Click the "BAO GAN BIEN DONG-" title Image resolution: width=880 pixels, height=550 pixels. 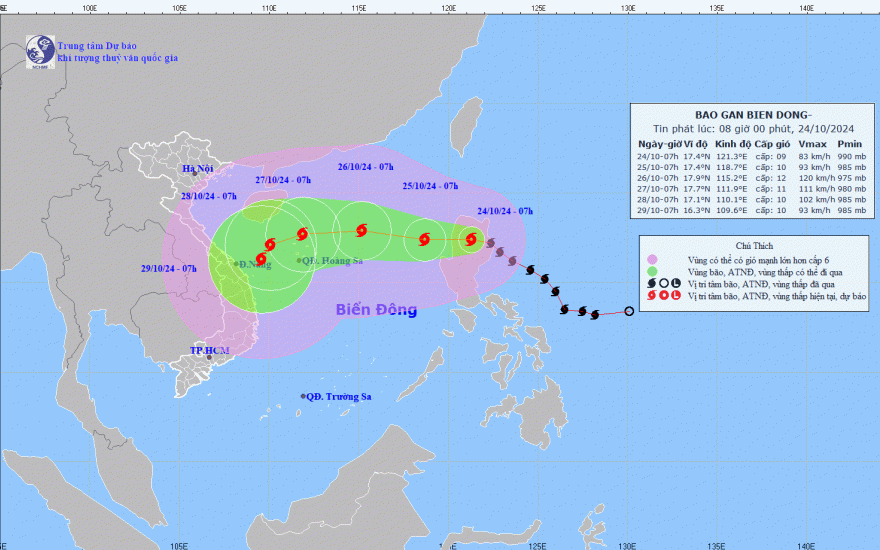click(x=753, y=116)
